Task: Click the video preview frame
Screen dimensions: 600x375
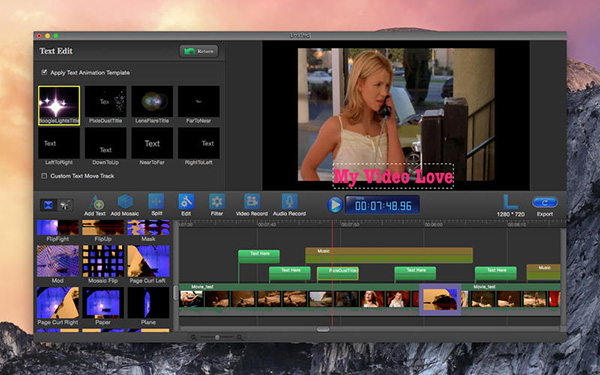Action: pos(396,114)
